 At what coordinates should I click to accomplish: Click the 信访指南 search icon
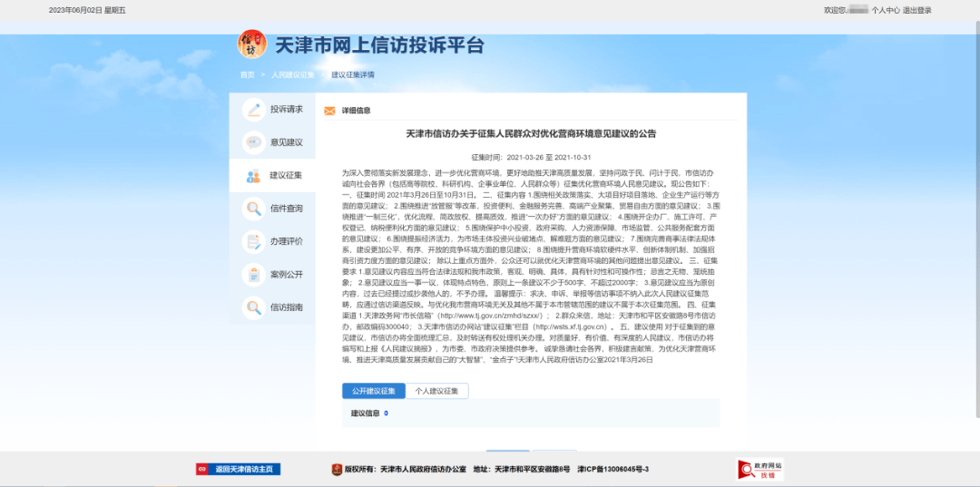(x=253, y=308)
